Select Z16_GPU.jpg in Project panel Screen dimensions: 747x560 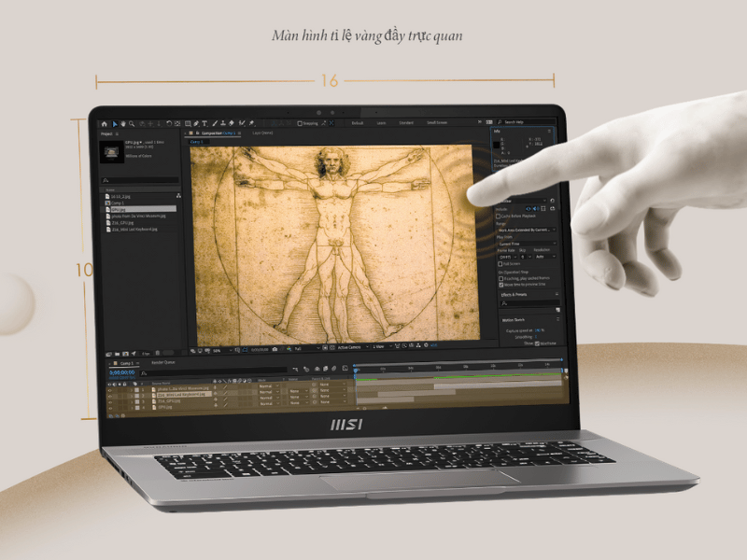click(x=123, y=222)
